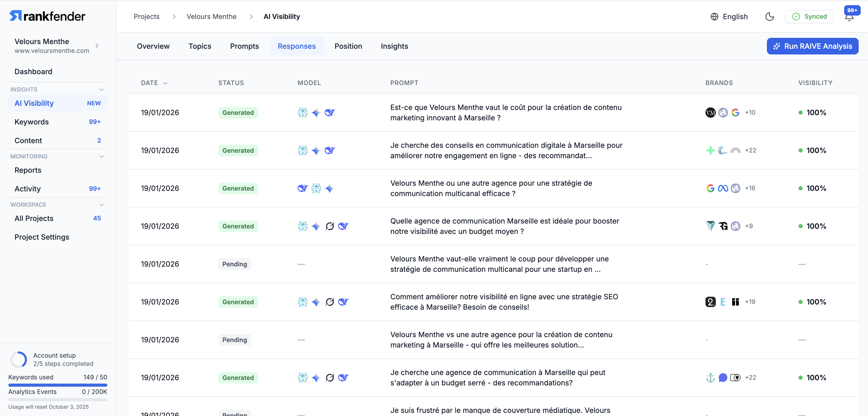The width and height of the screenshot is (868, 416).
Task: Click the account setup progress ring
Action: [19, 359]
